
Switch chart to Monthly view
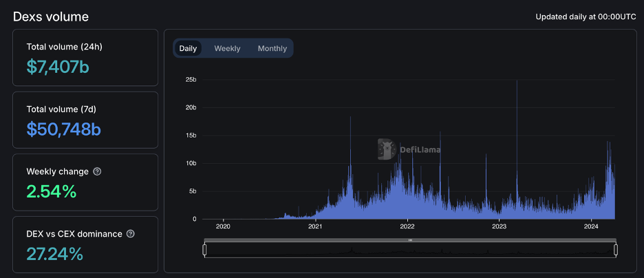coord(272,48)
